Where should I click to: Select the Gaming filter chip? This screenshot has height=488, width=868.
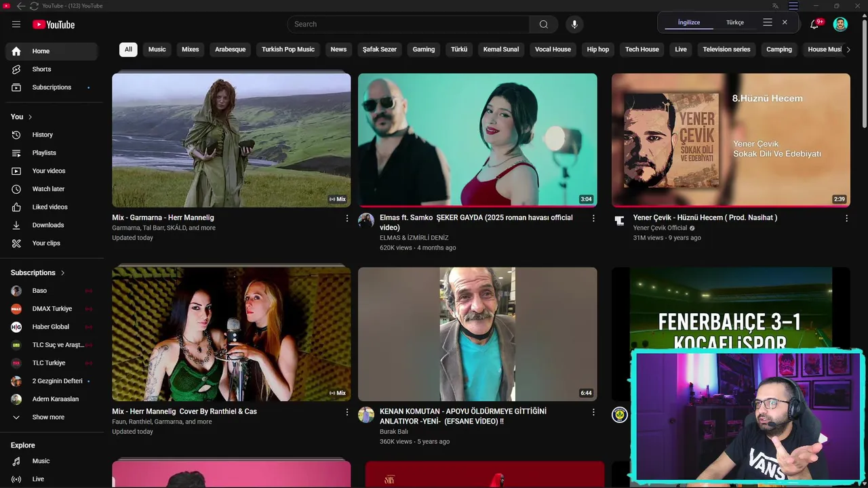pyautogui.click(x=424, y=49)
